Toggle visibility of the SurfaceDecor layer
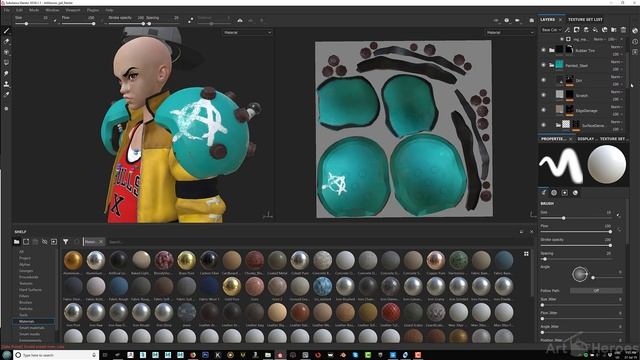 [543, 125]
